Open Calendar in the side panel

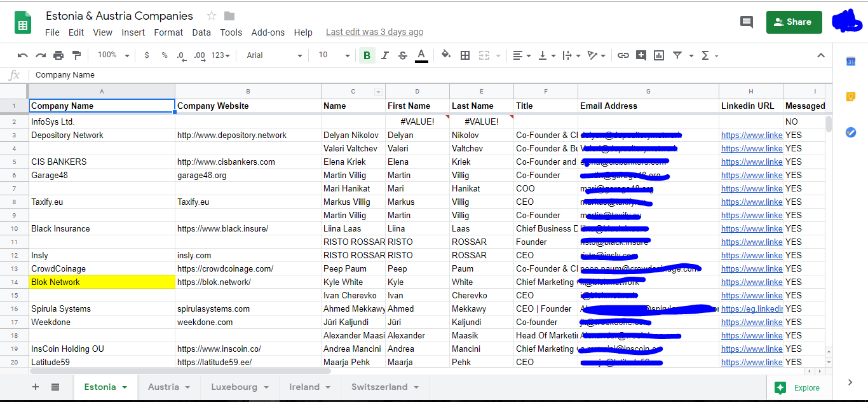coord(850,61)
